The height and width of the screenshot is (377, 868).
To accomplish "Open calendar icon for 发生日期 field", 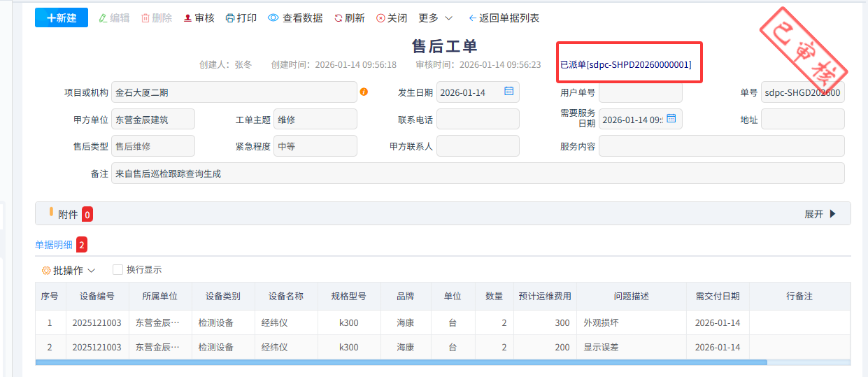I will 509,92.
